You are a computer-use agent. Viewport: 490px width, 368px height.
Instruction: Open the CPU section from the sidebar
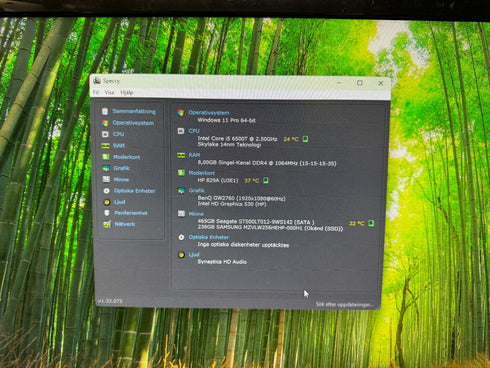click(118, 134)
